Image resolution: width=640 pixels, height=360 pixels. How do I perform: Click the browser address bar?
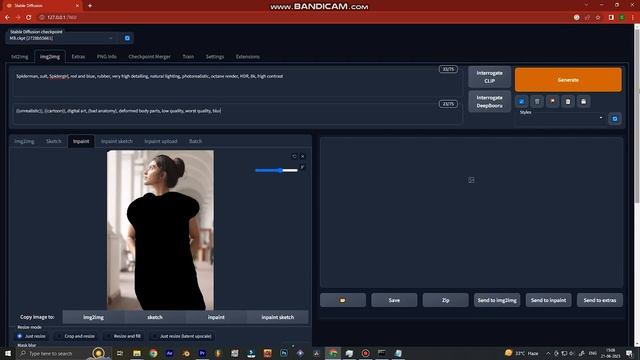tap(302, 18)
